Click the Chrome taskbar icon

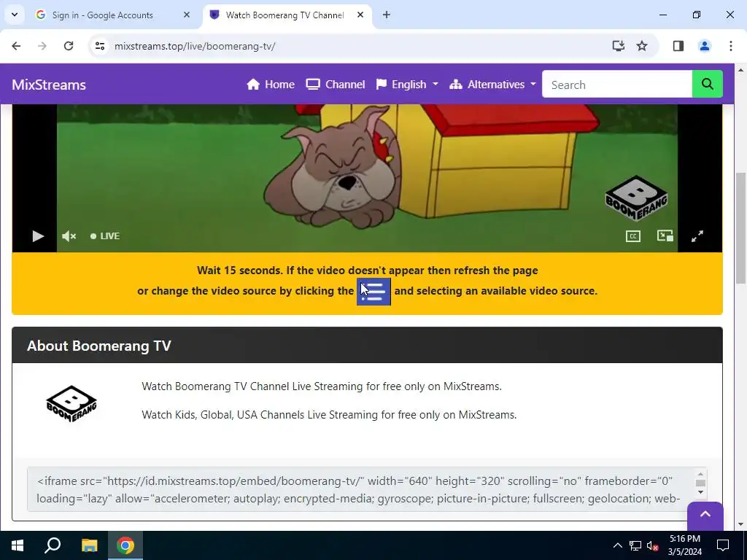pyautogui.click(x=125, y=545)
